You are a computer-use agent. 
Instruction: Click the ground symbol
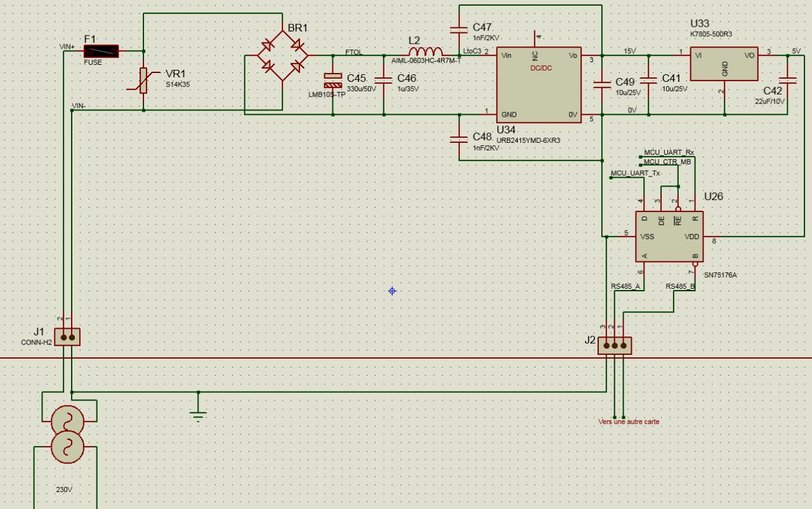(x=199, y=414)
